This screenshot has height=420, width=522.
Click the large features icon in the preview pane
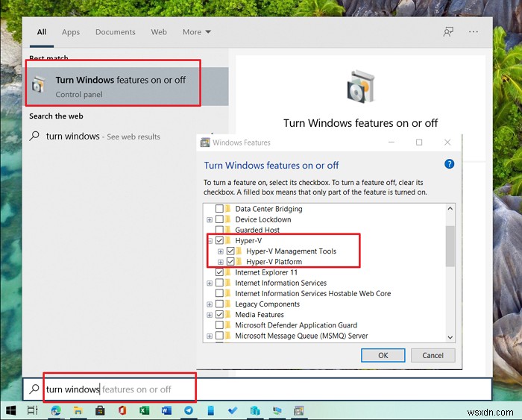click(360, 87)
